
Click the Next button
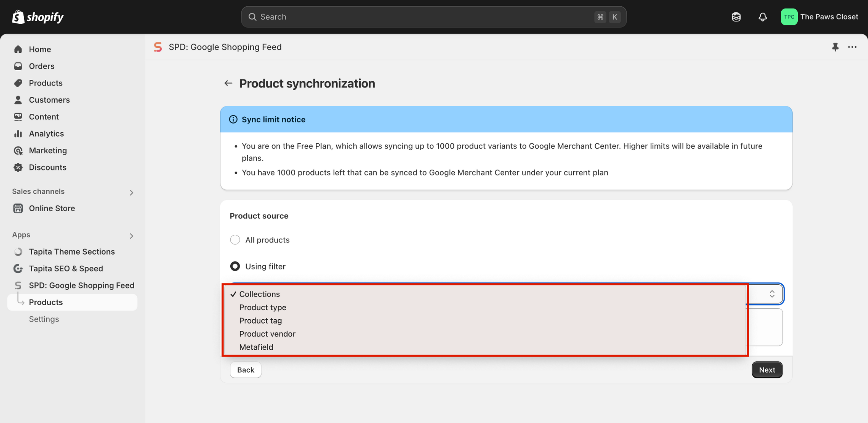click(766, 370)
